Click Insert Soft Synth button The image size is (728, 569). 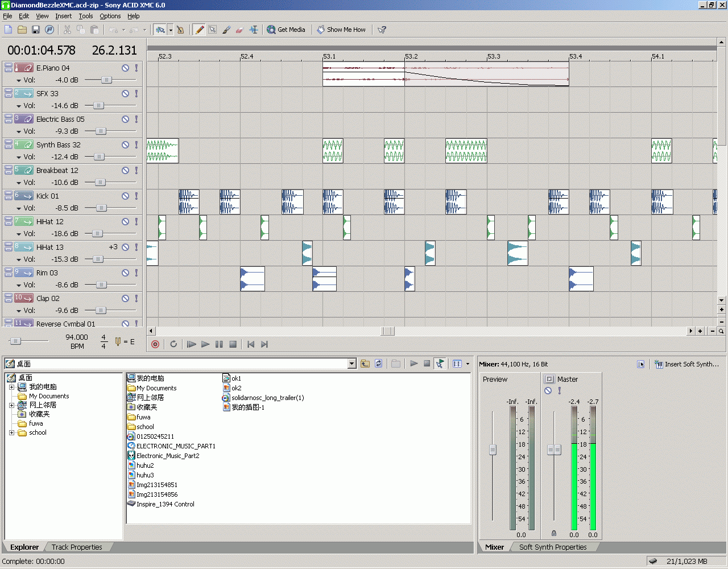686,364
